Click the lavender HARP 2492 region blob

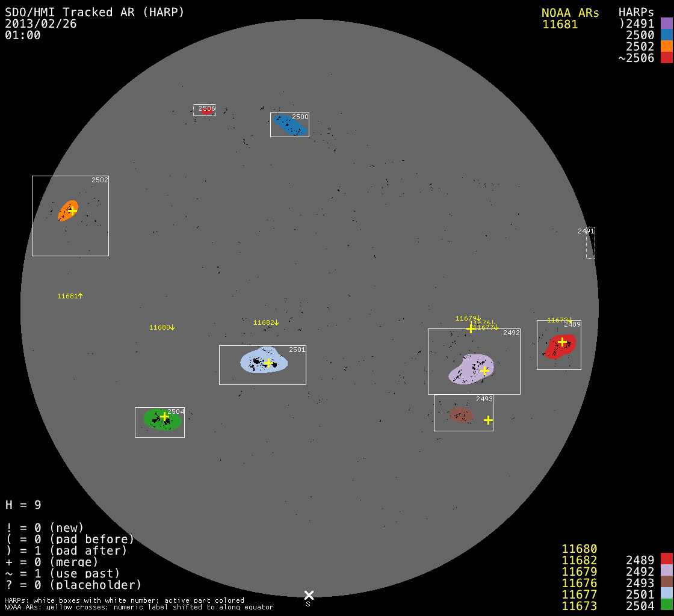[x=471, y=369]
